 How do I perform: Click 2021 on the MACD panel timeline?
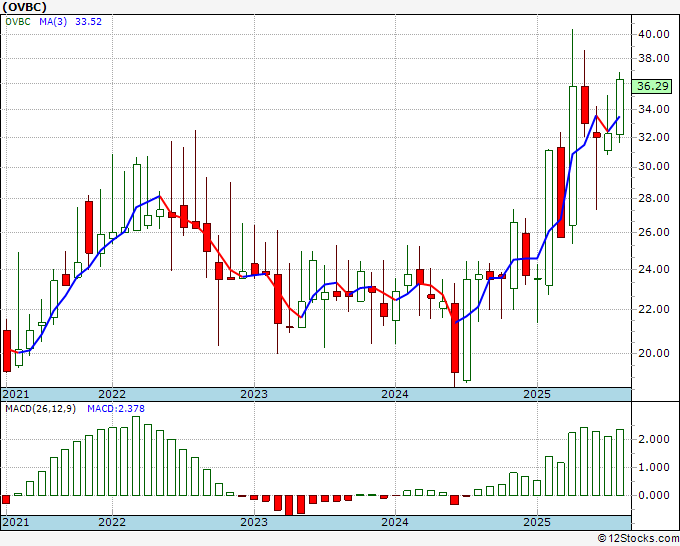tap(16, 521)
